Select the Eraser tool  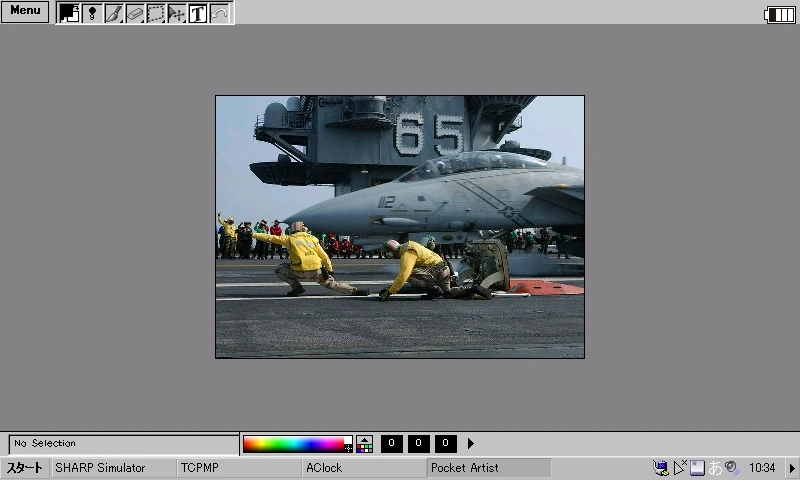point(135,13)
